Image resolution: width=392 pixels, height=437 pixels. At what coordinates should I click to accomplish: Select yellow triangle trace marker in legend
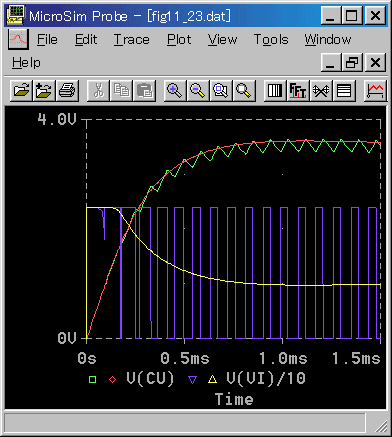point(213,379)
